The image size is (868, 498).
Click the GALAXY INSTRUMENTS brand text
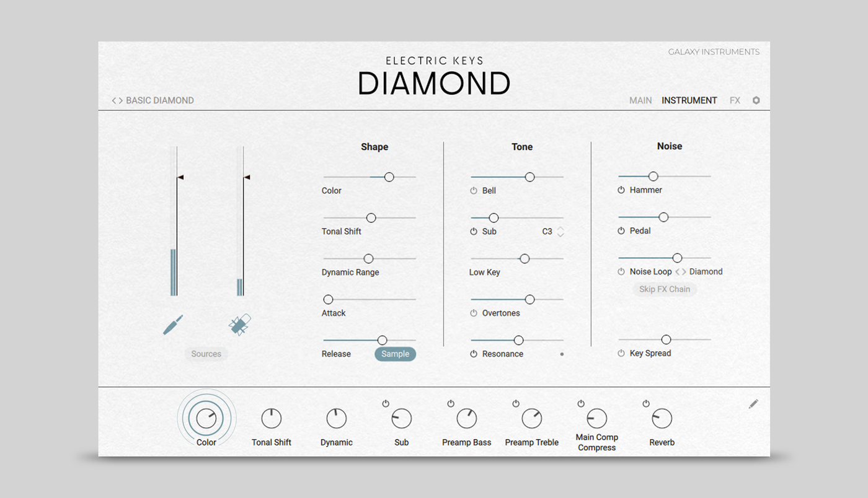pos(714,52)
